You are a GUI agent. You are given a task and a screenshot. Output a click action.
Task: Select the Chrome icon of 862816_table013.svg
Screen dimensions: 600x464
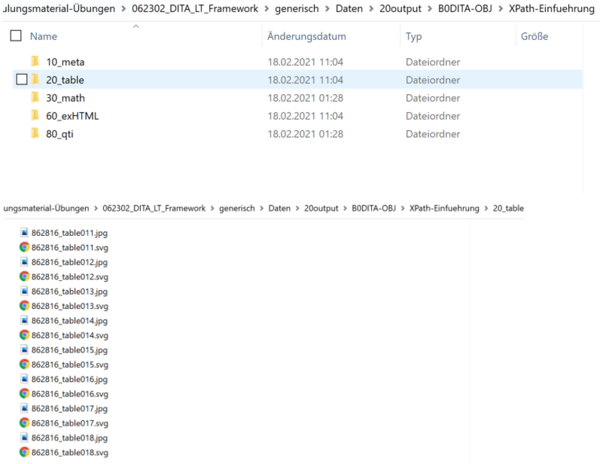click(24, 306)
